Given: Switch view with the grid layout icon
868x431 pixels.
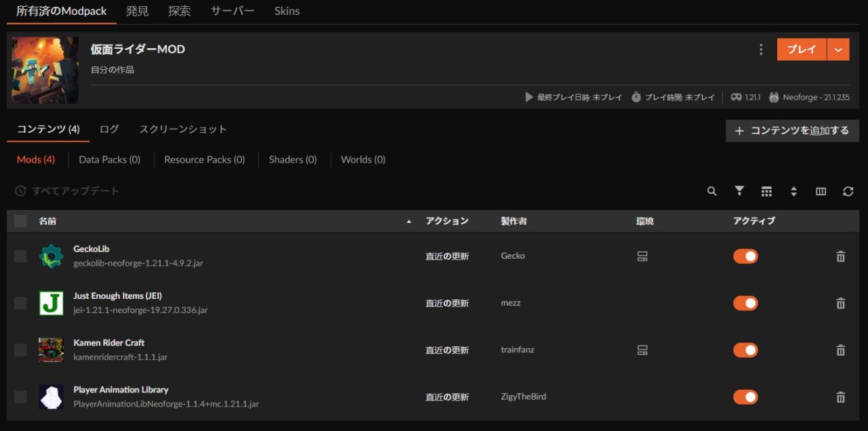Looking at the screenshot, I should click(766, 192).
